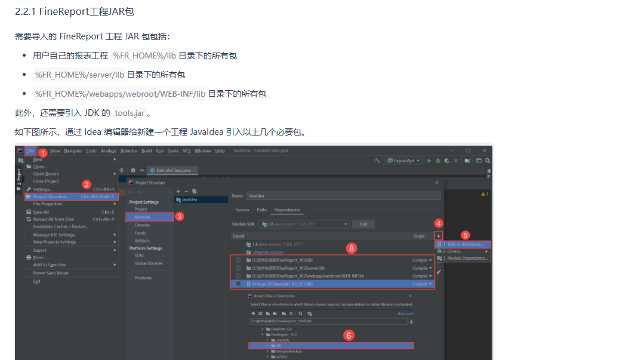The width and height of the screenshot is (644, 360).
Task: Expand the designerbackup folder node
Action: (x=267, y=352)
